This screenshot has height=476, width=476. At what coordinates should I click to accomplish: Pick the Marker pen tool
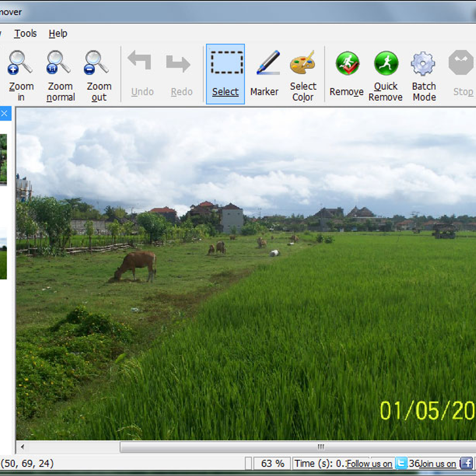[x=264, y=75]
